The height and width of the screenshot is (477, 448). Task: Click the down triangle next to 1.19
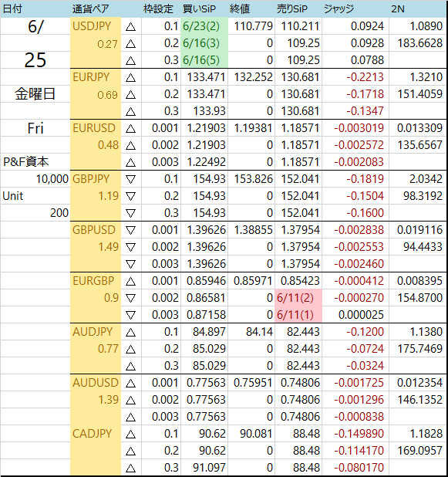click(130, 197)
